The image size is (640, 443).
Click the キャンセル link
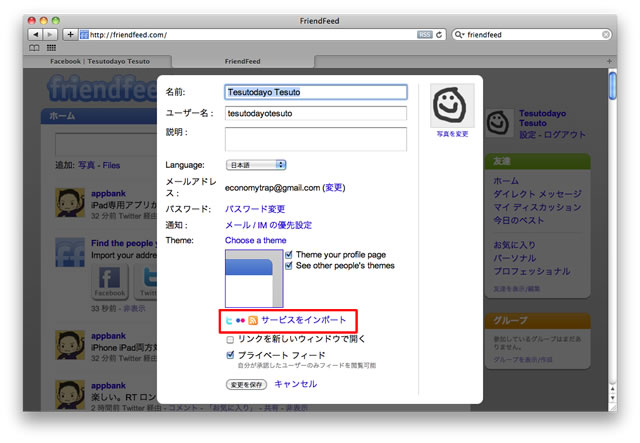pyautogui.click(x=296, y=384)
